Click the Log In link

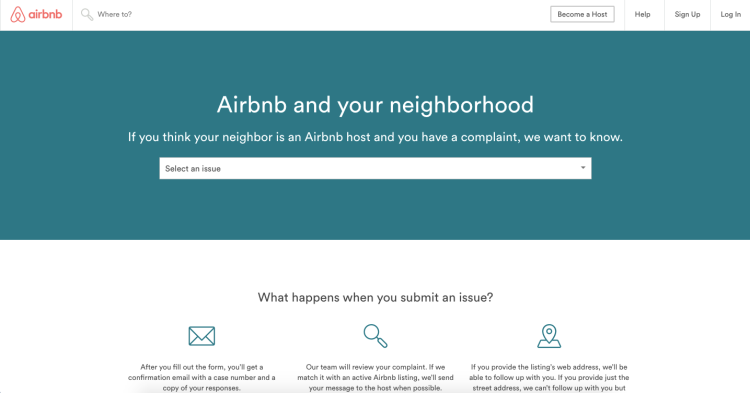click(x=730, y=14)
